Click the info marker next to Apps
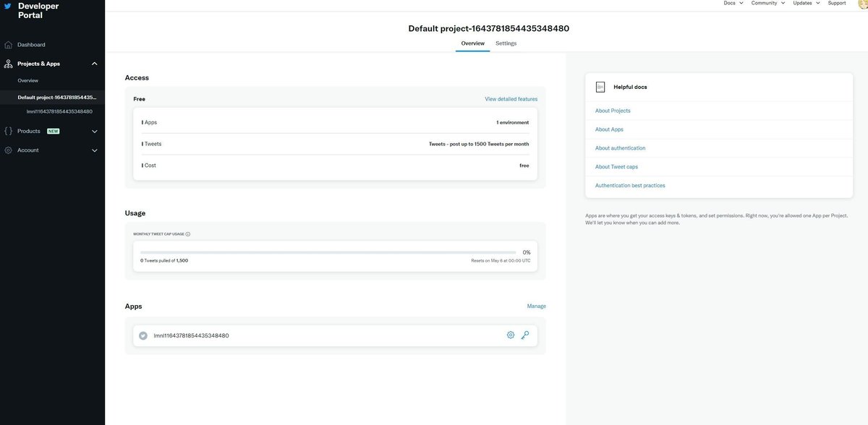868x425 pixels. 142,123
